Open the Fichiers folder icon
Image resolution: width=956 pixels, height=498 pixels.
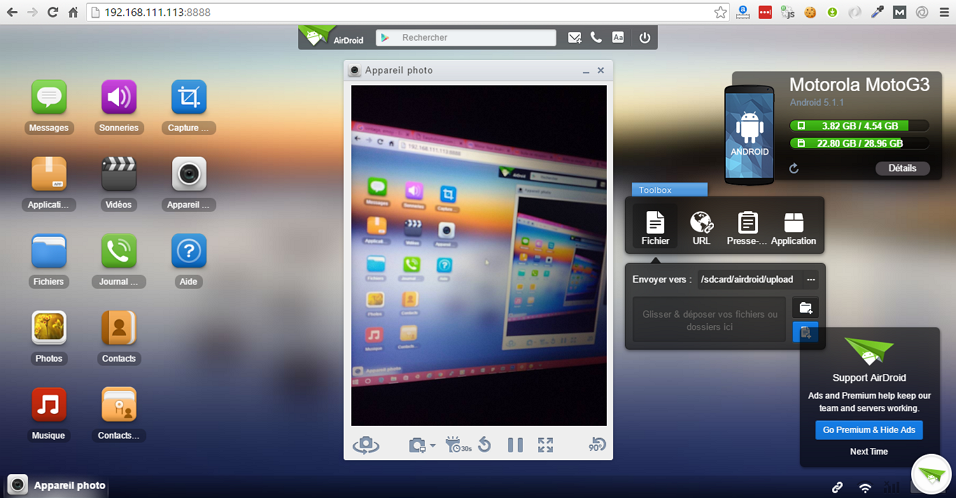point(49,251)
